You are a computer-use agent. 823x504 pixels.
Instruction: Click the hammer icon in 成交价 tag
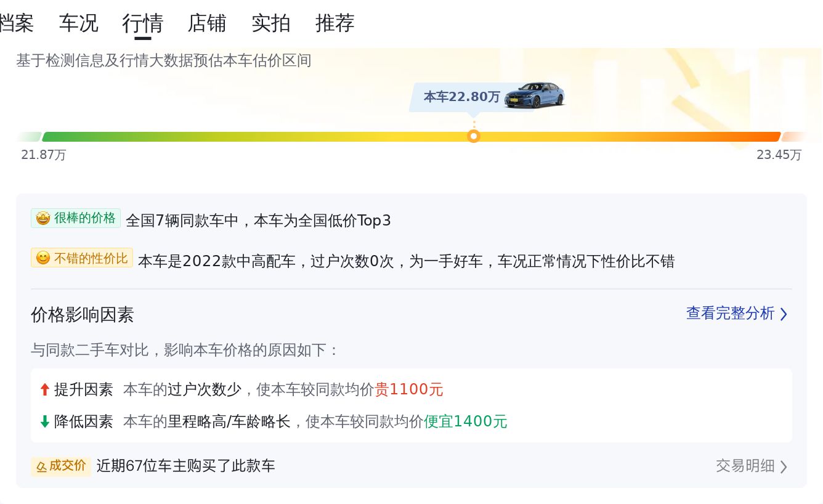[41, 466]
